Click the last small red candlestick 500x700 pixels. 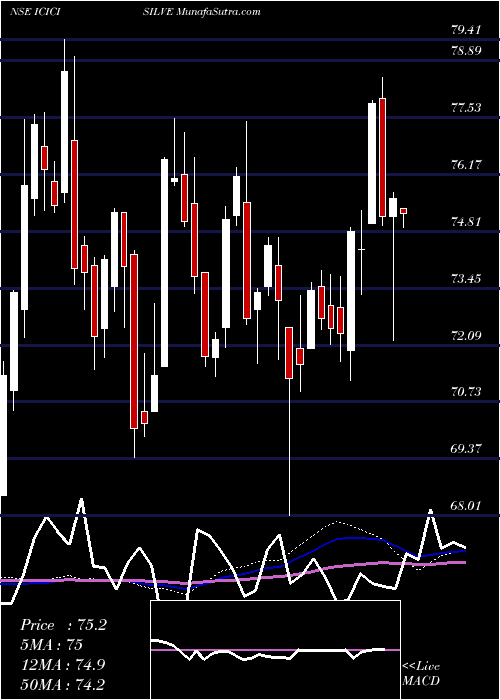pyautogui.click(x=404, y=211)
